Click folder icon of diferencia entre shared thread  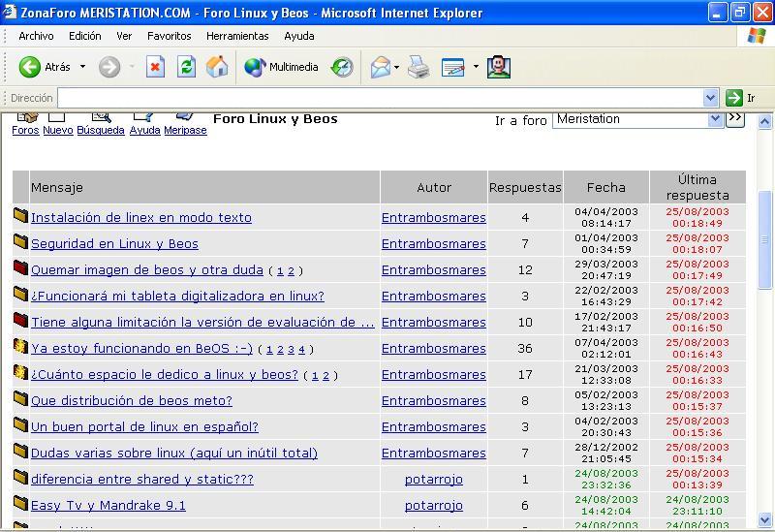[20, 477]
